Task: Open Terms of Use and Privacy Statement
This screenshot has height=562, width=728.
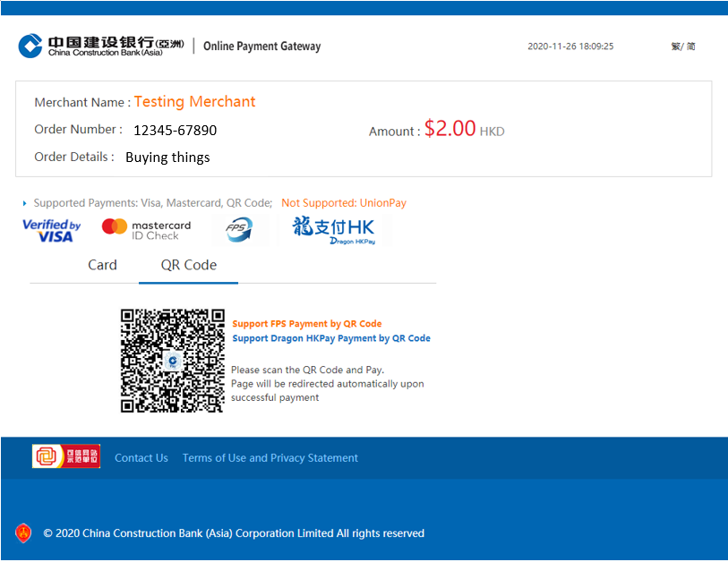Action: (x=270, y=458)
